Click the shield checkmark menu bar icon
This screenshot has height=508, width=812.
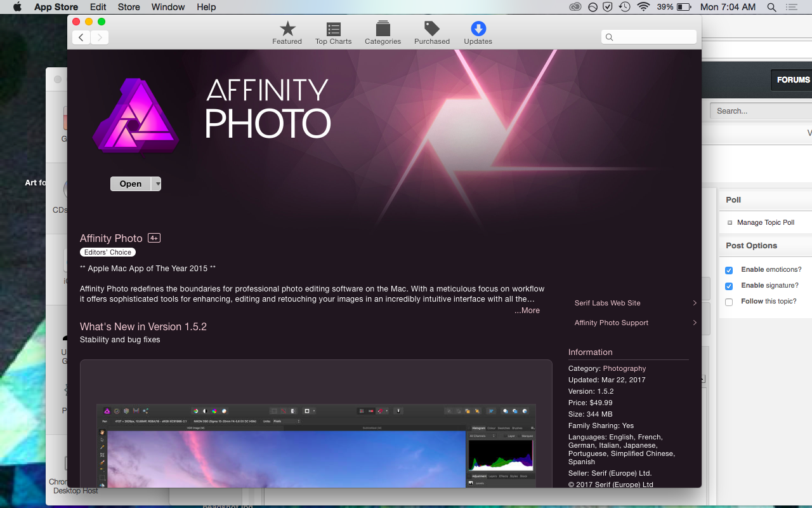(x=608, y=7)
